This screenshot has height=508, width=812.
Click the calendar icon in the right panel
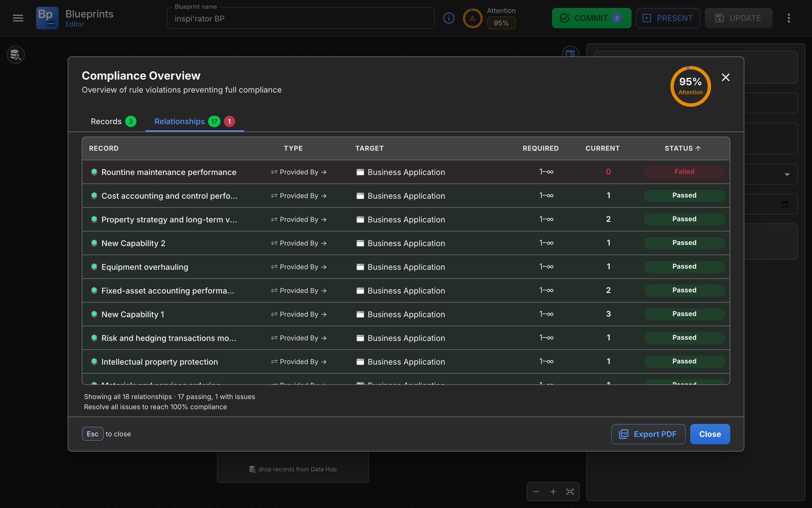pyautogui.click(x=785, y=204)
